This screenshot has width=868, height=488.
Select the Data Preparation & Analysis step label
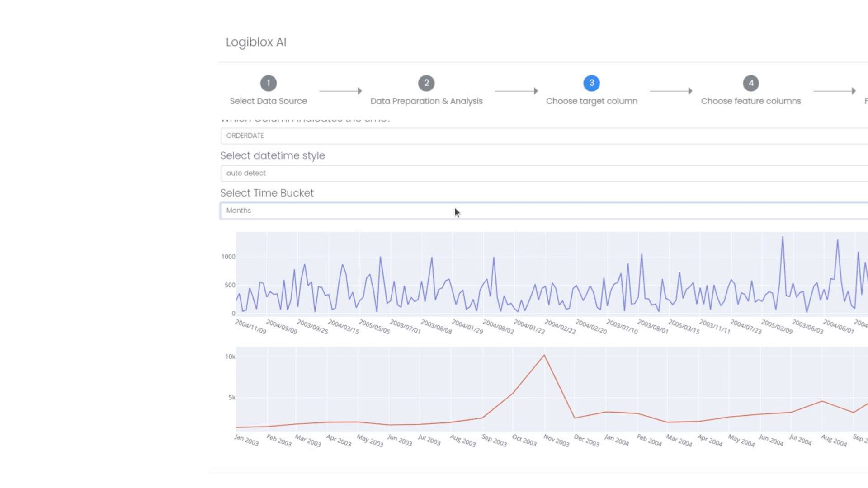coord(426,101)
